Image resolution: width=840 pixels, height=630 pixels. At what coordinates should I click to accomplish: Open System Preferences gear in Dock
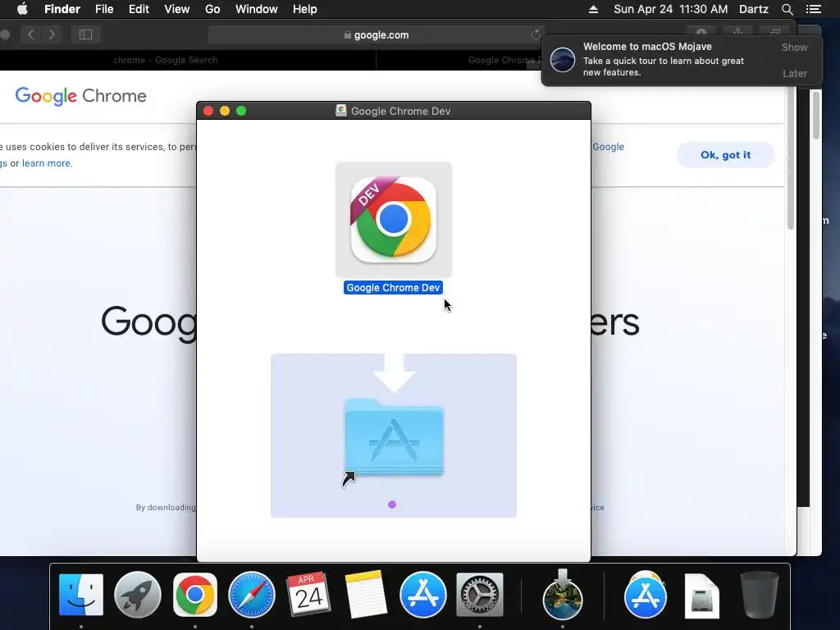[479, 595]
